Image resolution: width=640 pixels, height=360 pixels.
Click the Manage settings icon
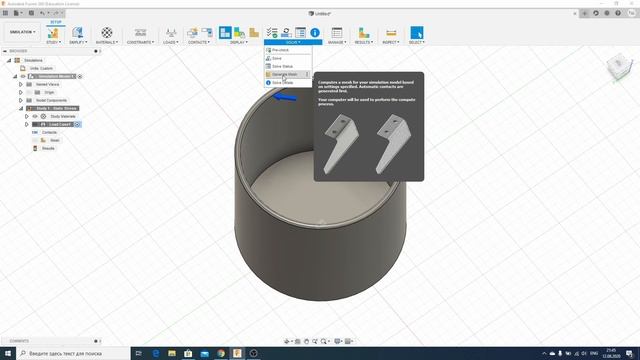337,32
